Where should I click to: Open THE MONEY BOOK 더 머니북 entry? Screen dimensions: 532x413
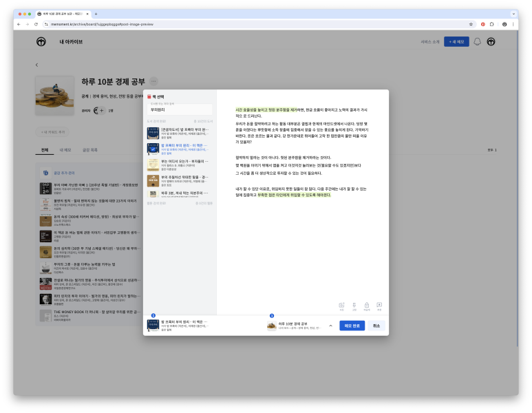(x=89, y=316)
